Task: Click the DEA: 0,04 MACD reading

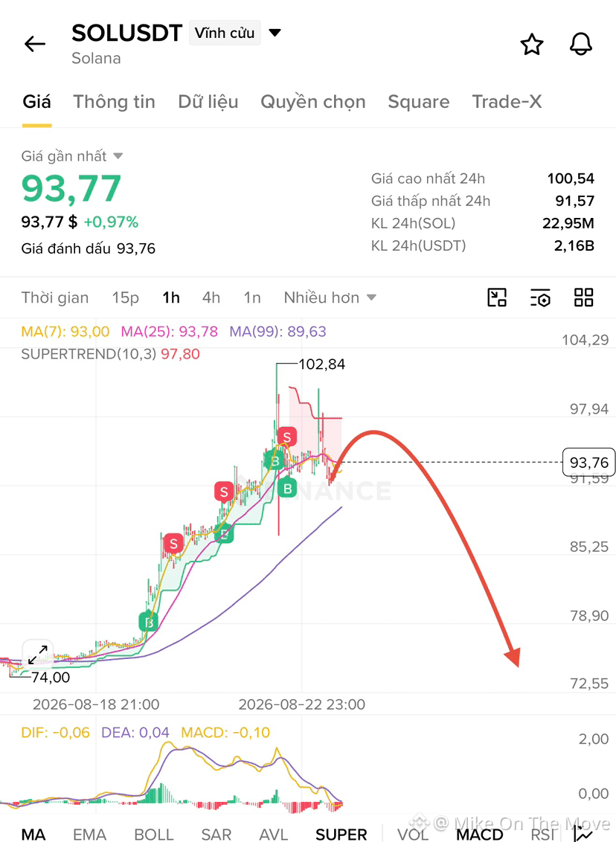Action: pos(135,733)
